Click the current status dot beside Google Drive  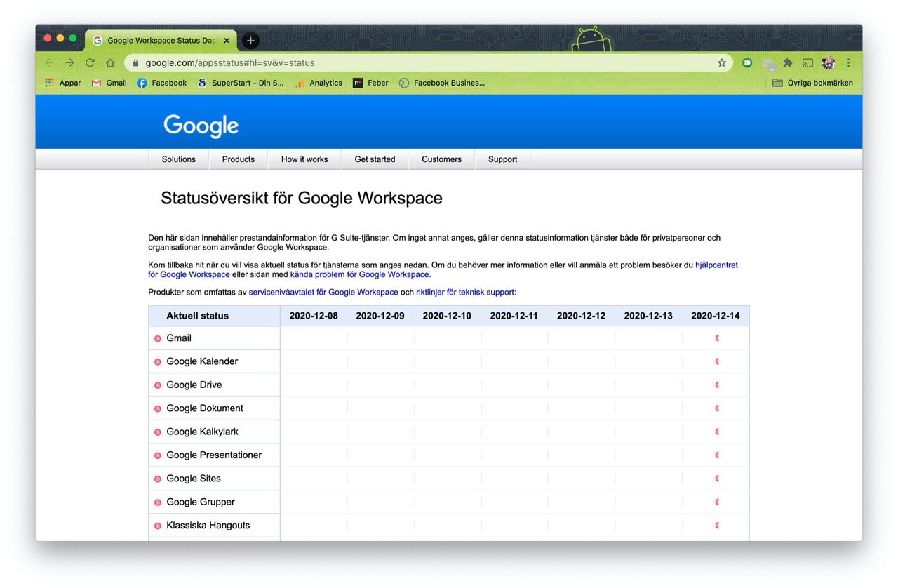158,385
